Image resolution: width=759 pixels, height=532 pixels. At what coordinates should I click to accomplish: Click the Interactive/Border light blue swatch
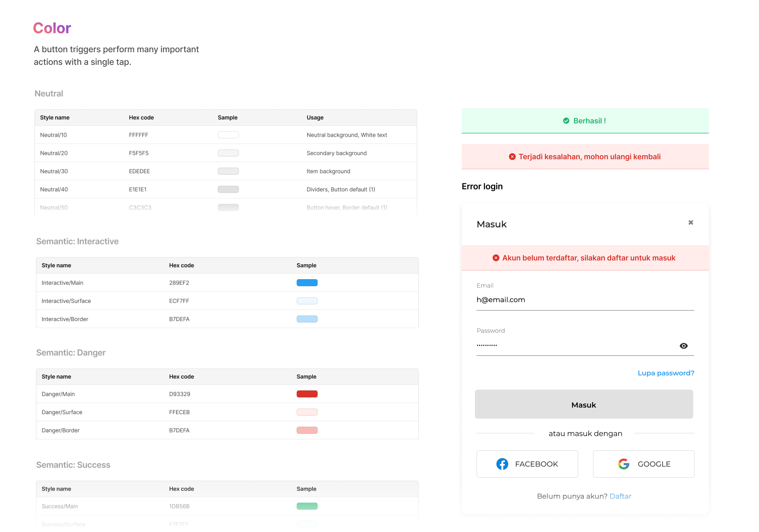[x=307, y=319]
